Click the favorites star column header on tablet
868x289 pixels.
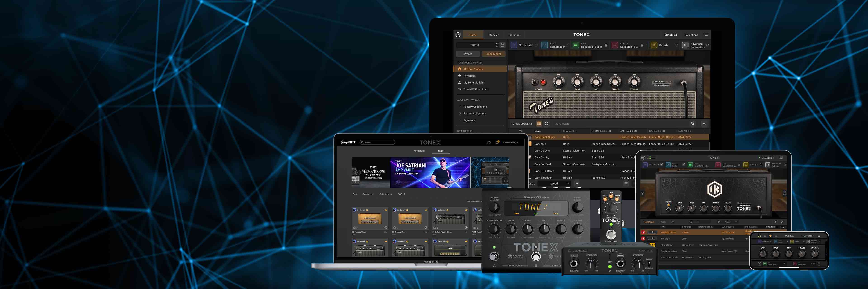(783, 227)
